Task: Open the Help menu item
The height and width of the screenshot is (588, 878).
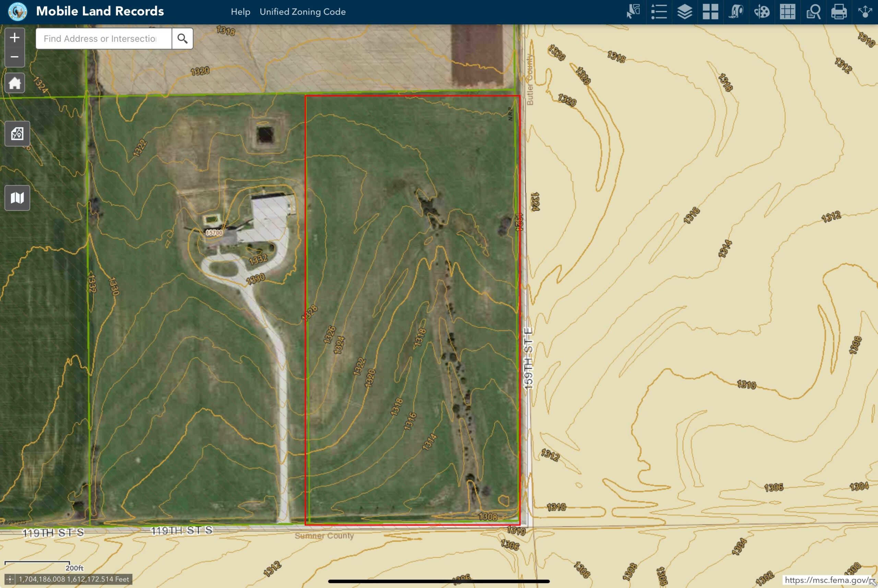Action: pos(240,12)
